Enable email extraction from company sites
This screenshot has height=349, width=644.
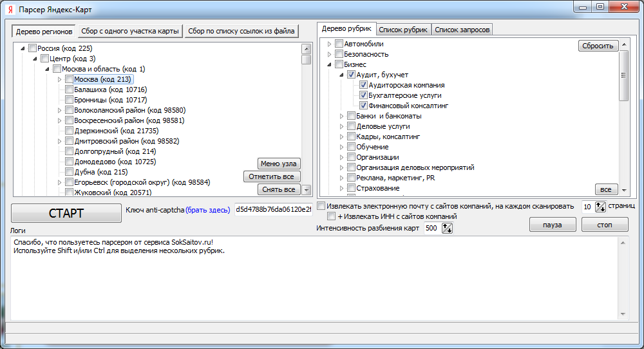321,206
